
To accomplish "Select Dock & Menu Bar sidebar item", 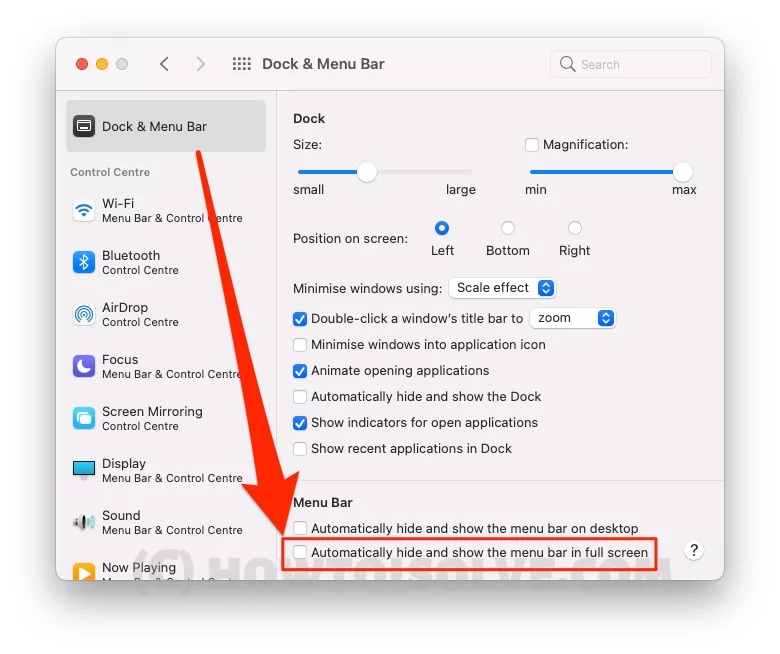I will click(x=166, y=126).
